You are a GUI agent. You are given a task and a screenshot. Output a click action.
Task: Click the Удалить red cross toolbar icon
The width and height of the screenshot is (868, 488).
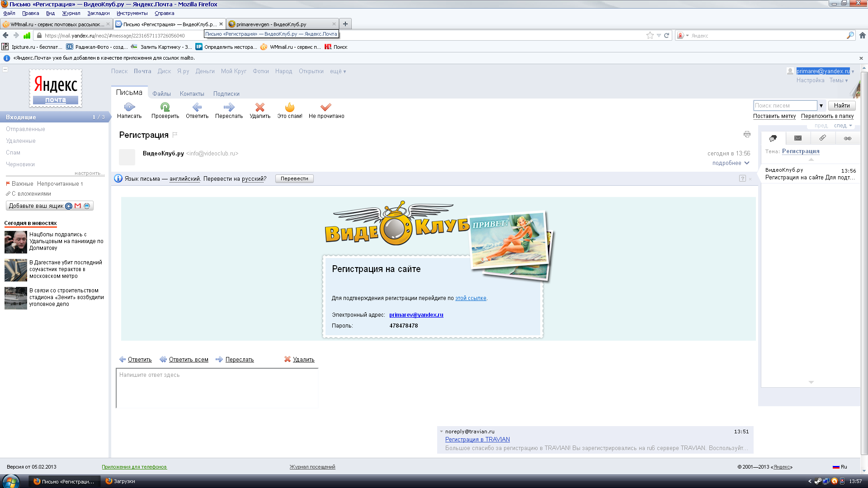pos(260,107)
